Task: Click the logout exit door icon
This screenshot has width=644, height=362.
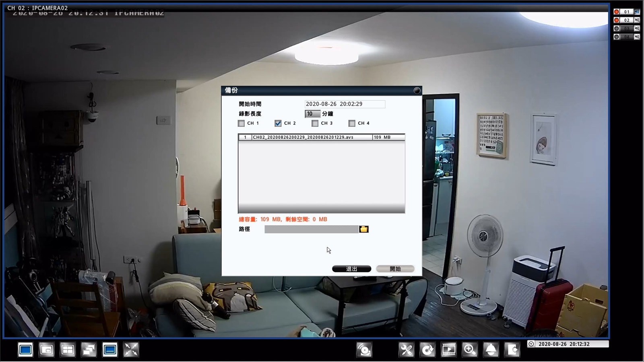Action: click(512, 350)
